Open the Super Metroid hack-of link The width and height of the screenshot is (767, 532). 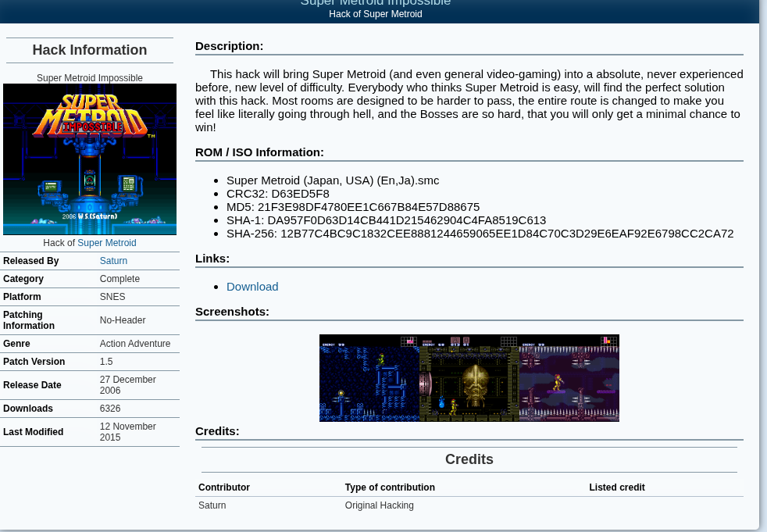[x=107, y=243]
